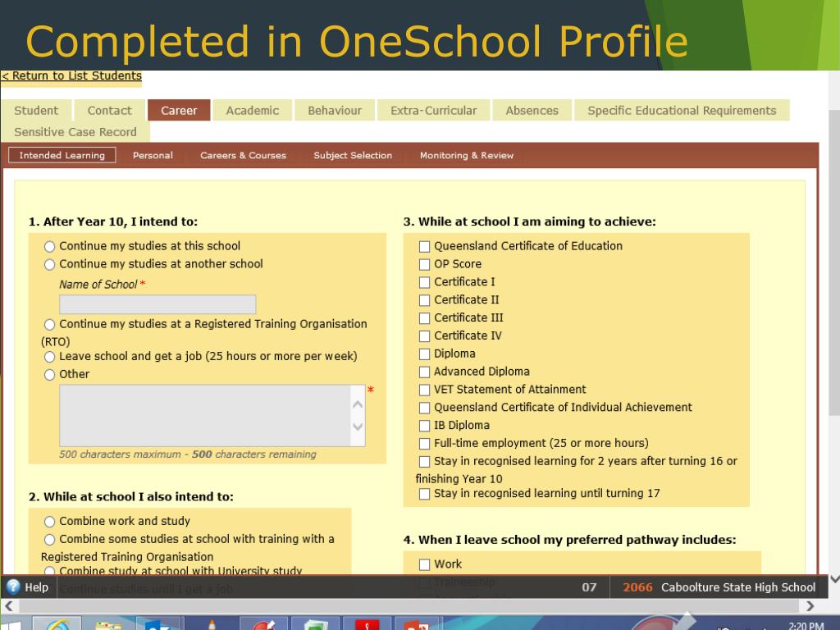Check Certificate IV
The image size is (840, 630).
(424, 336)
